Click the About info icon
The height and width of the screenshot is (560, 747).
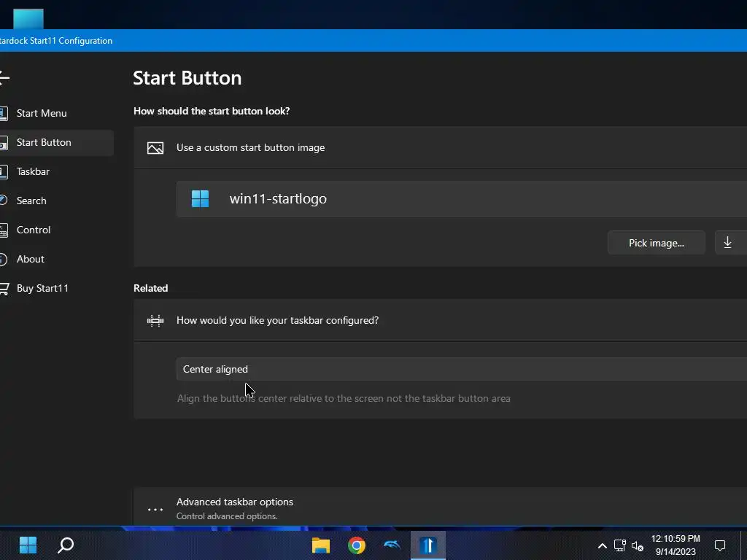point(4,259)
